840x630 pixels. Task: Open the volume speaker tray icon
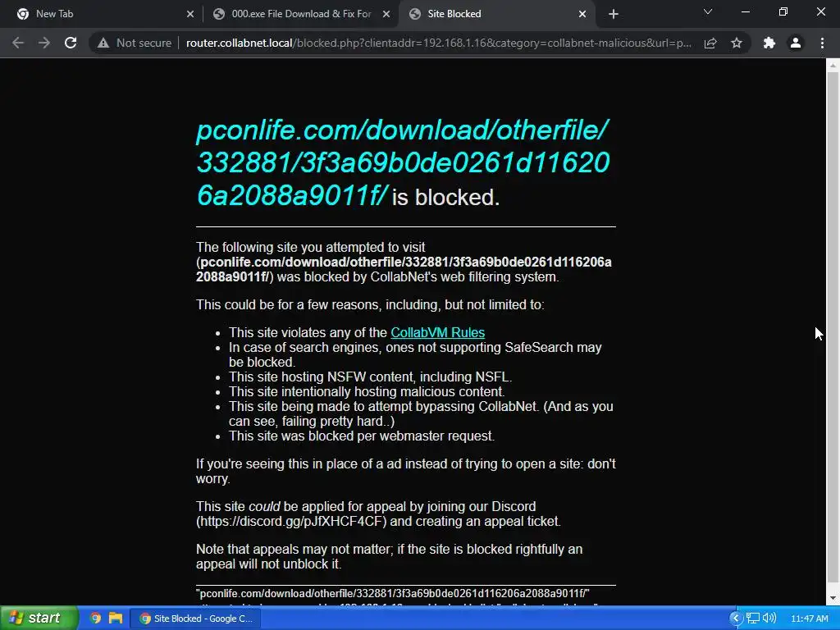tap(769, 619)
